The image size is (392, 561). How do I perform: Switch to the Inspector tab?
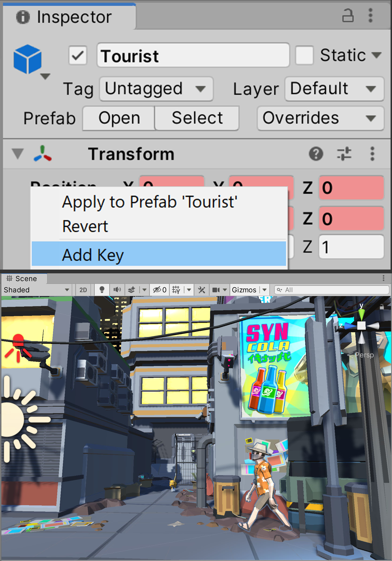point(69,17)
